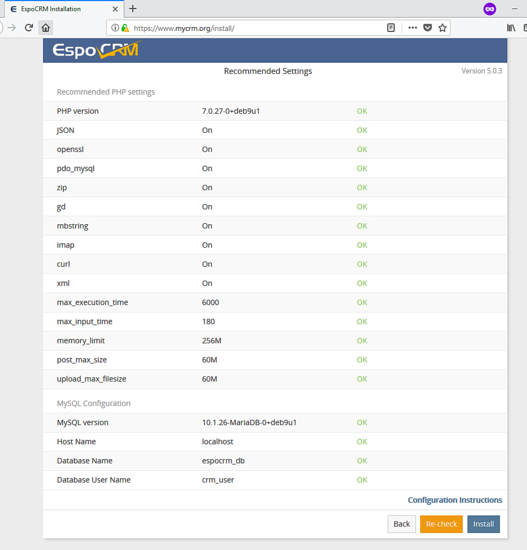Image resolution: width=527 pixels, height=550 pixels.
Task: Click the 'mbstring' row label
Action: click(72, 226)
